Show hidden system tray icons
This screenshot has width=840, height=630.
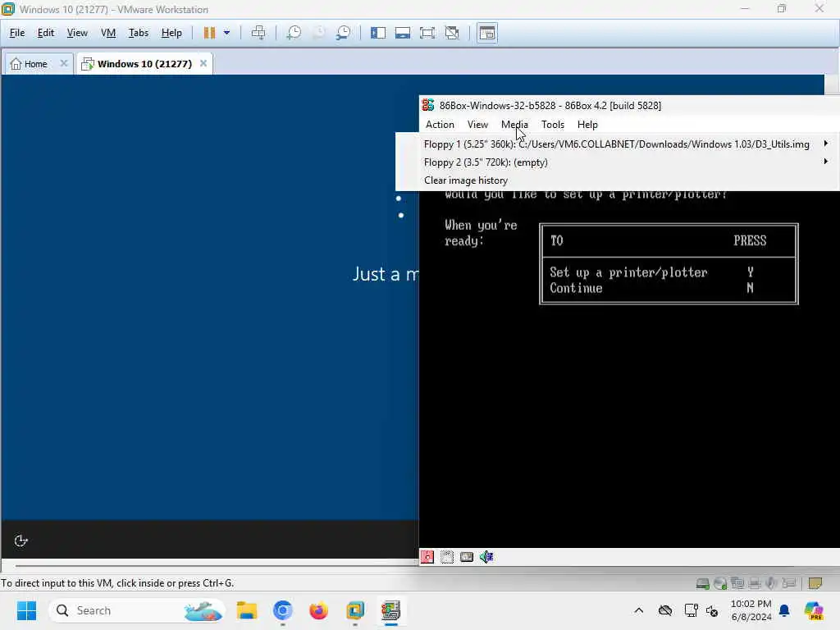coord(638,610)
